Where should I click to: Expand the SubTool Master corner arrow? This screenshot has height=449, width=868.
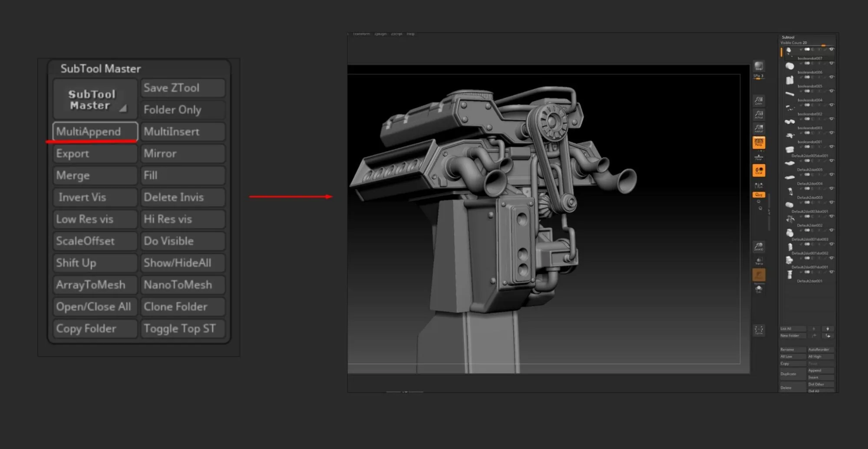point(123,108)
